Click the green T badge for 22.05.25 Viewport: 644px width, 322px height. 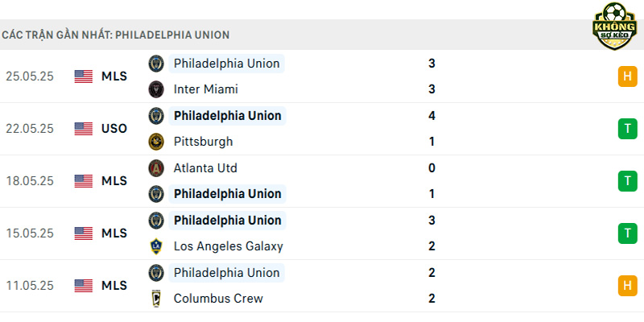click(x=627, y=129)
